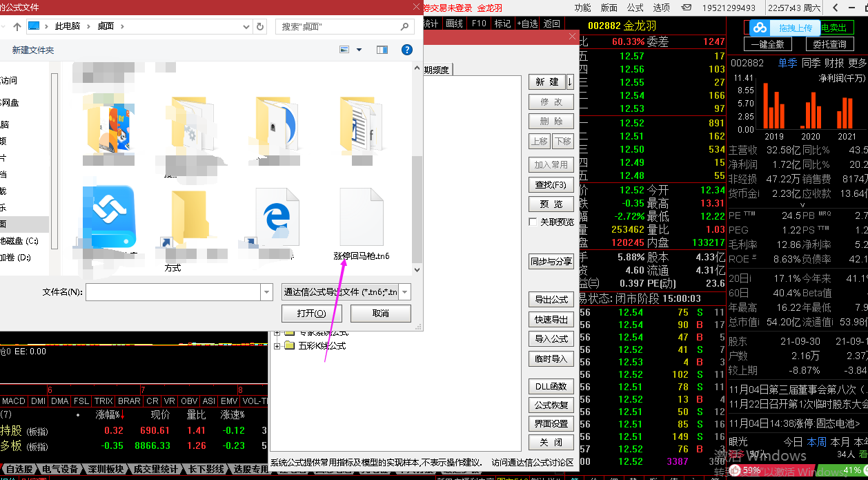Click the F10 toolbar button
Viewport: 868px width, 480px height.
pyautogui.click(x=479, y=23)
